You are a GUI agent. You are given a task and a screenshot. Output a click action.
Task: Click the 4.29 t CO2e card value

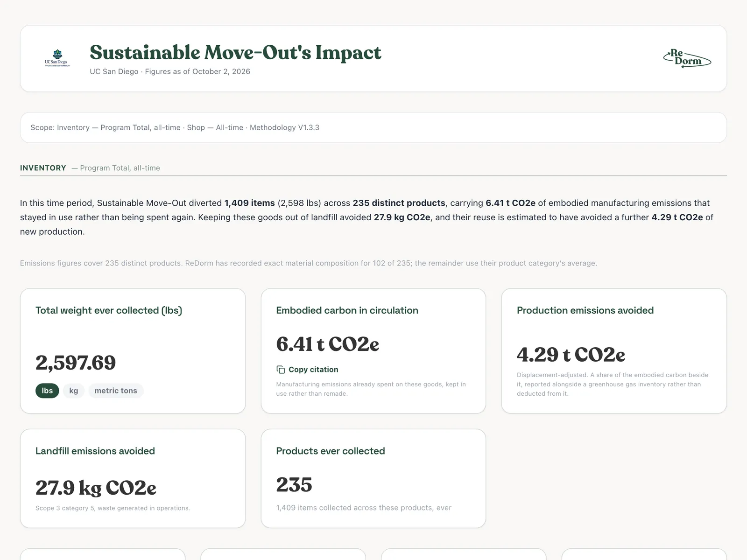(571, 355)
